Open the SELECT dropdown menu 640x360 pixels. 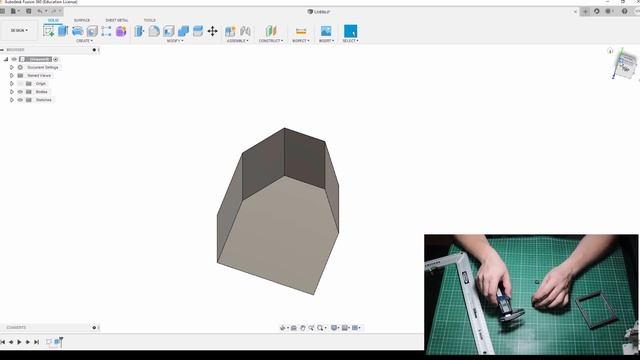pos(350,41)
